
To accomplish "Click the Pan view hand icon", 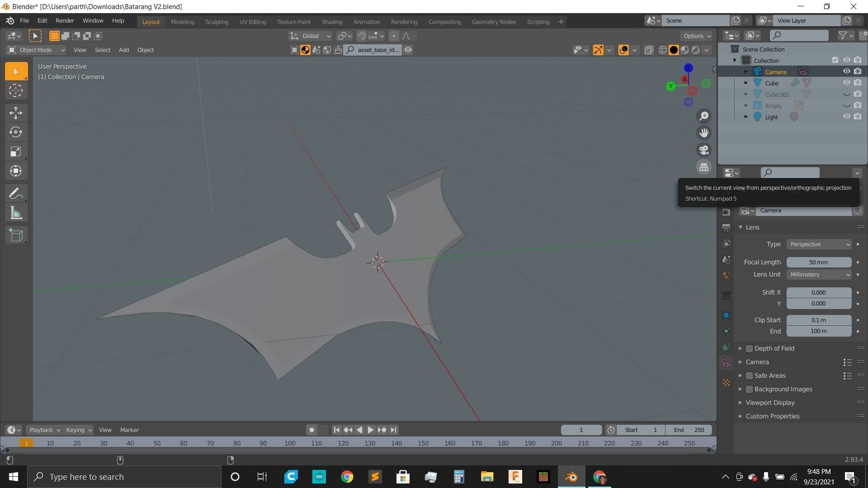I will [704, 133].
